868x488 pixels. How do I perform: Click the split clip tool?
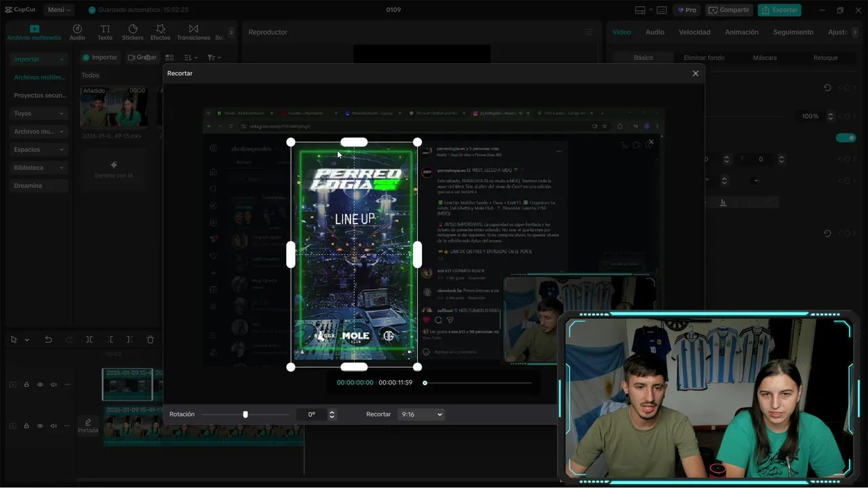[89, 340]
